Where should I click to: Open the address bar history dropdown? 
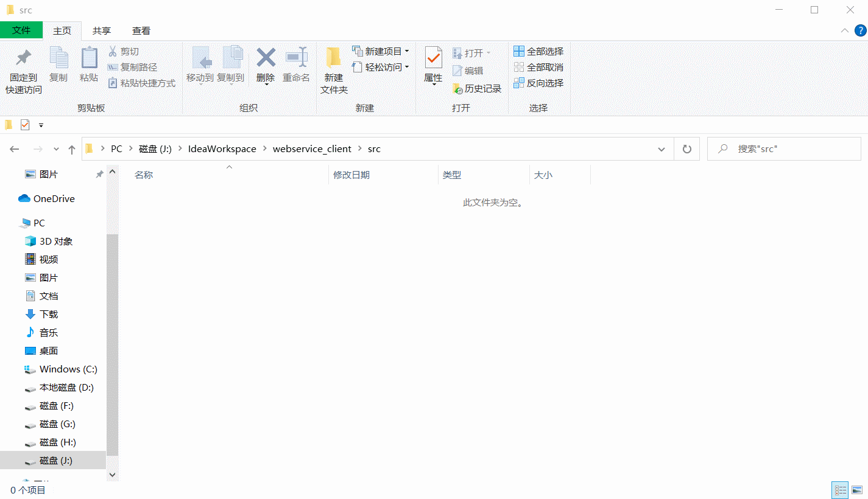662,148
